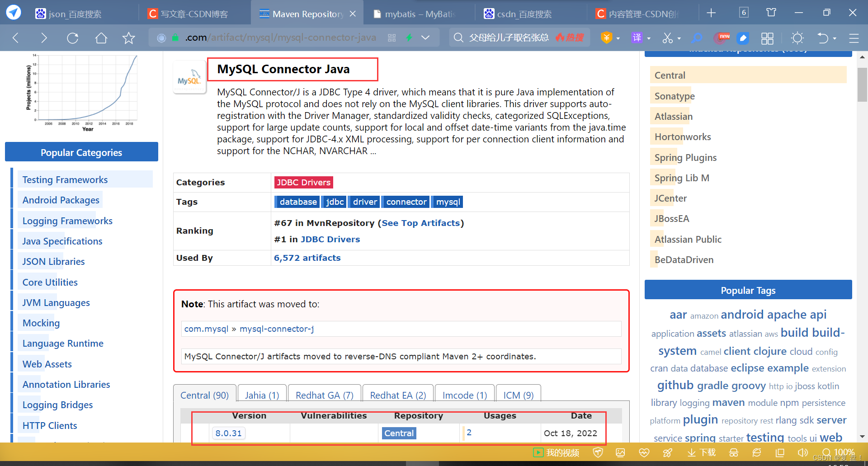
Task: Open the browser home page
Action: (x=101, y=38)
